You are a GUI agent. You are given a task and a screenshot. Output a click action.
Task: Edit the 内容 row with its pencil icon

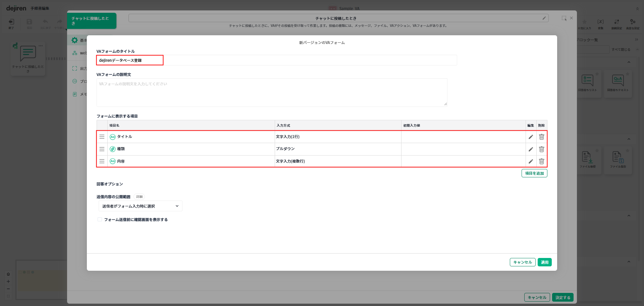pos(531,161)
